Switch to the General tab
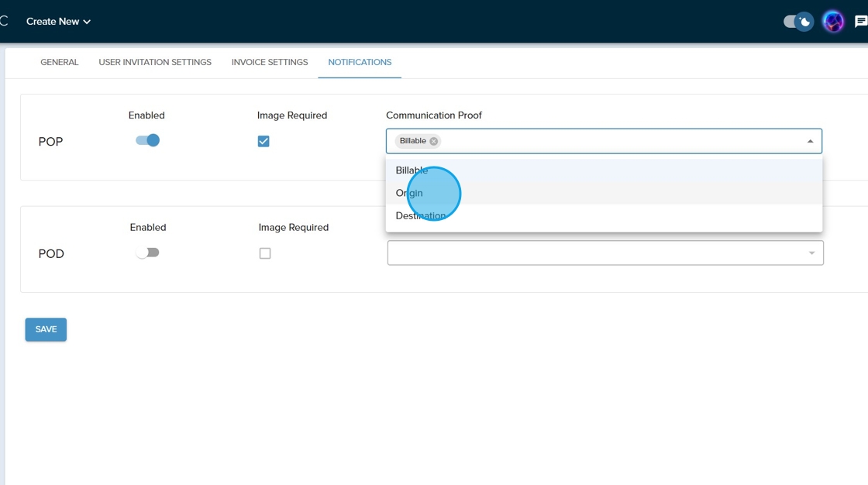Viewport: 868px width, 485px height. [x=60, y=62]
